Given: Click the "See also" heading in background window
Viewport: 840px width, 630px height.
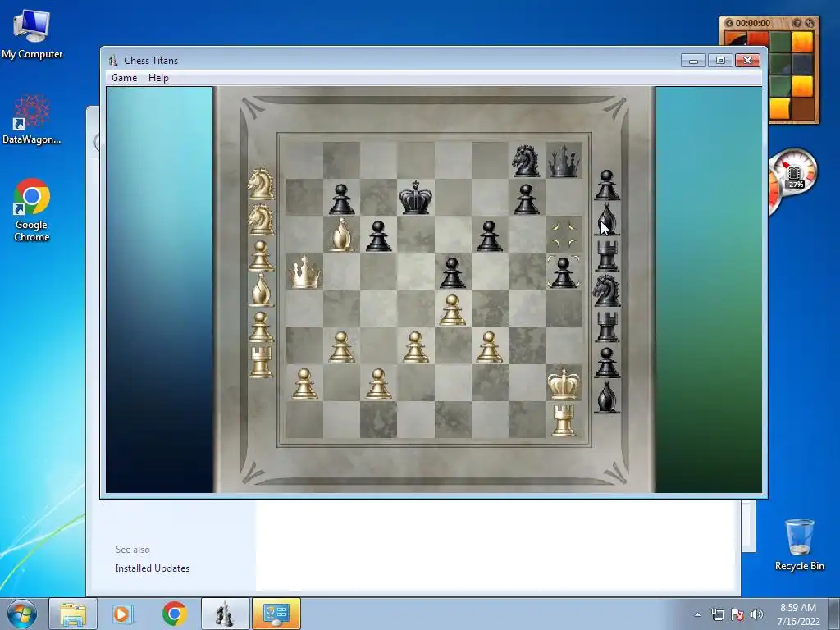Looking at the screenshot, I should [x=132, y=550].
